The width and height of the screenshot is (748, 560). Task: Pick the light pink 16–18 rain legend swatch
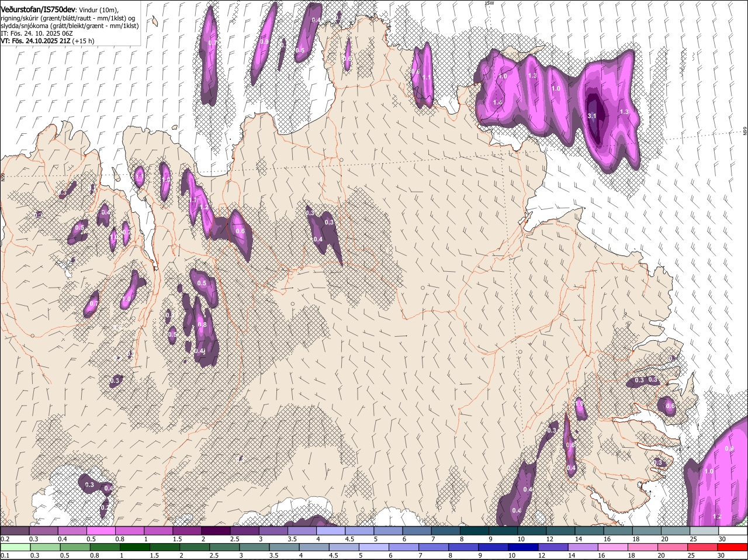point(614,547)
